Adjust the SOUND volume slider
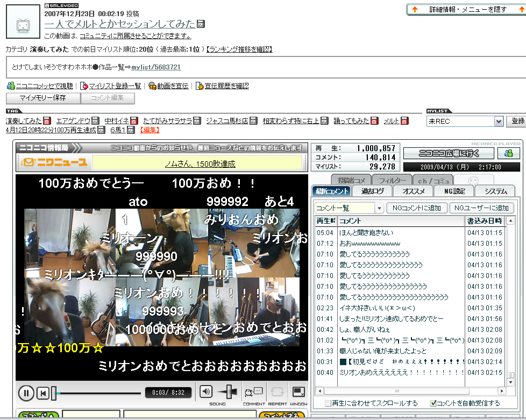 231,392
